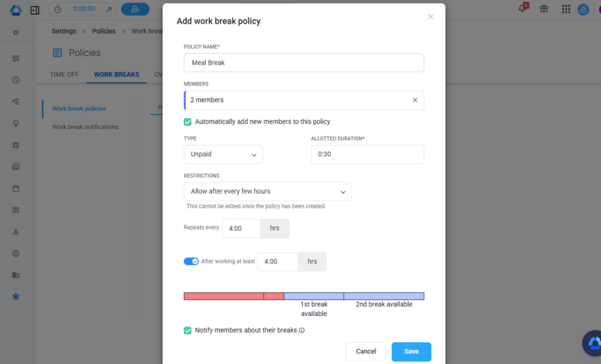Save the work break policy
Screen dimensions: 601x364
pyautogui.click(x=411, y=352)
